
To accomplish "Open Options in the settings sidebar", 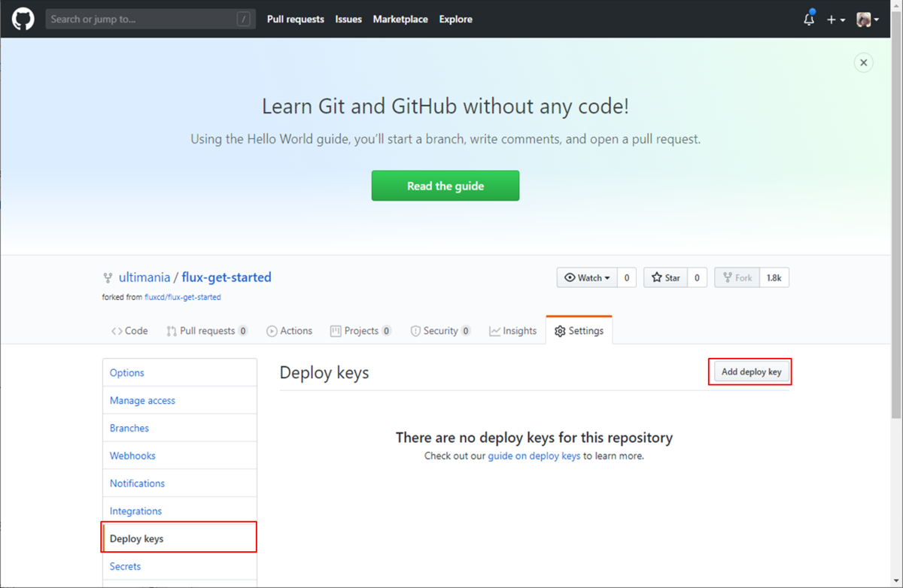I will pyautogui.click(x=180, y=373).
